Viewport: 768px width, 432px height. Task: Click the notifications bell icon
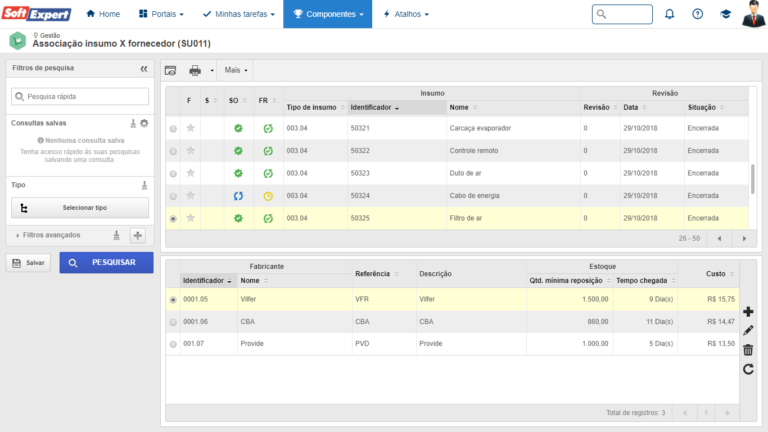[x=669, y=14]
